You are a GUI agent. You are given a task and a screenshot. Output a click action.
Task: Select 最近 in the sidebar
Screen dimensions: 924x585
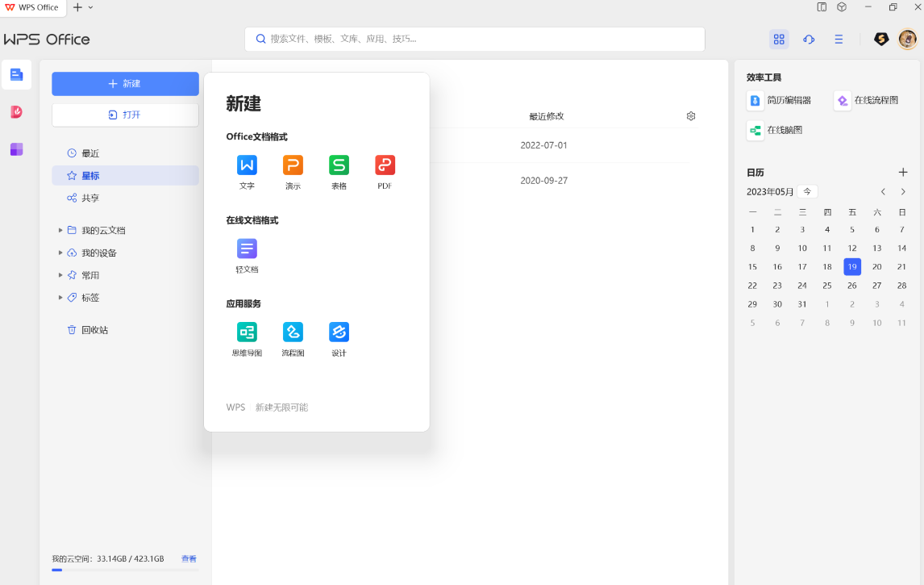pos(125,153)
